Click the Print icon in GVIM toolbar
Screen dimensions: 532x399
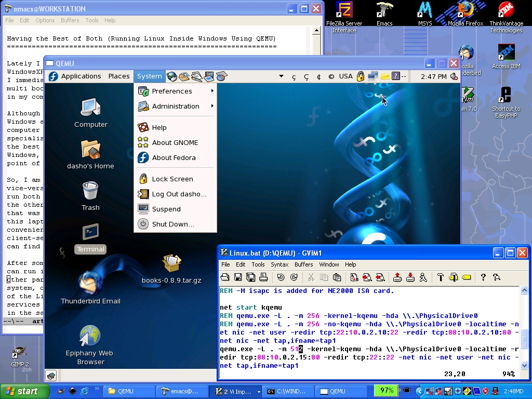coord(263,277)
